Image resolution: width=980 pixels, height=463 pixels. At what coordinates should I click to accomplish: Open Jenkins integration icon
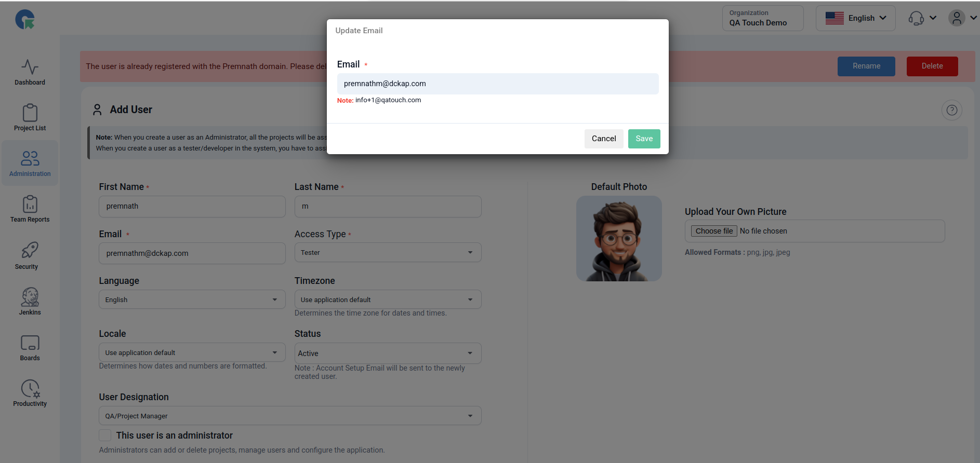(x=30, y=301)
